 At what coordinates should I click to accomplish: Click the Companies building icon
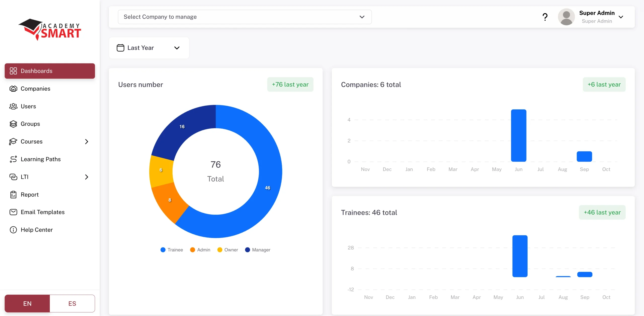(x=13, y=89)
